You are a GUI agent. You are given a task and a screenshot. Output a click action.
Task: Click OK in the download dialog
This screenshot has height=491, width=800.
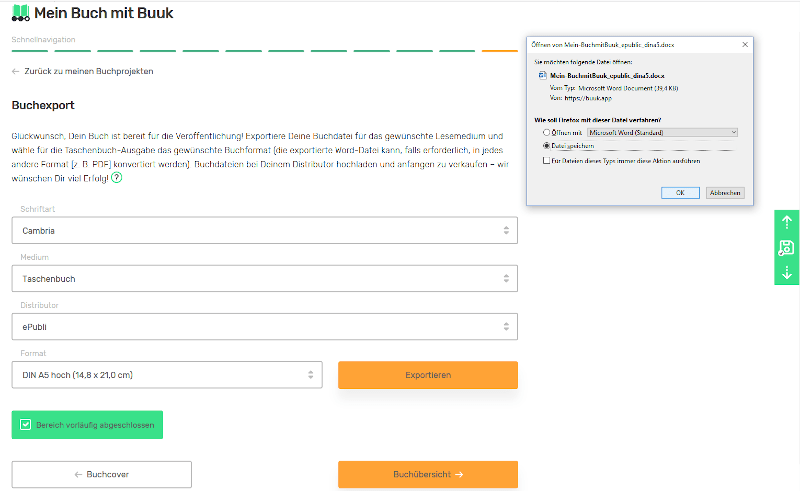point(680,192)
